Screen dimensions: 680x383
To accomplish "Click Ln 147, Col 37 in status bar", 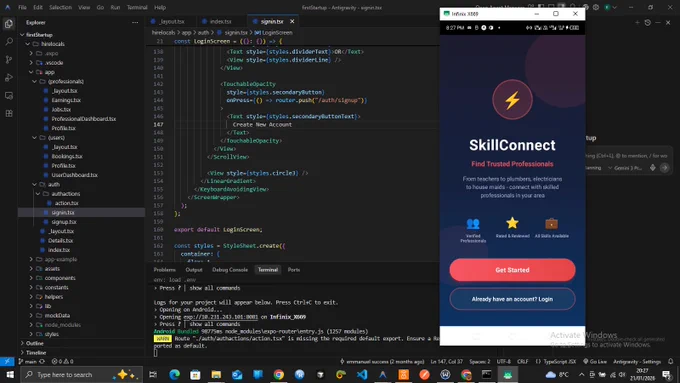I will 447,361.
